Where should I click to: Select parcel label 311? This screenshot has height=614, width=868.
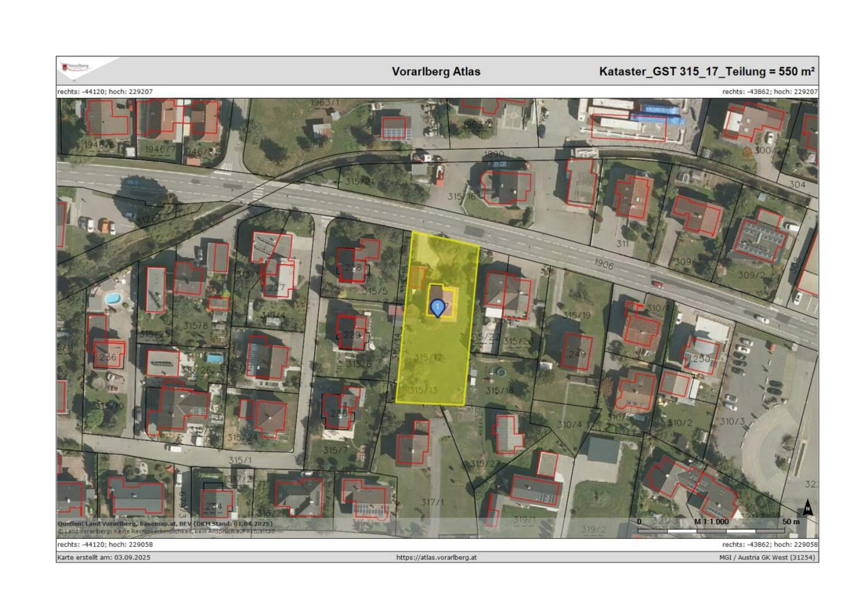coord(622,243)
